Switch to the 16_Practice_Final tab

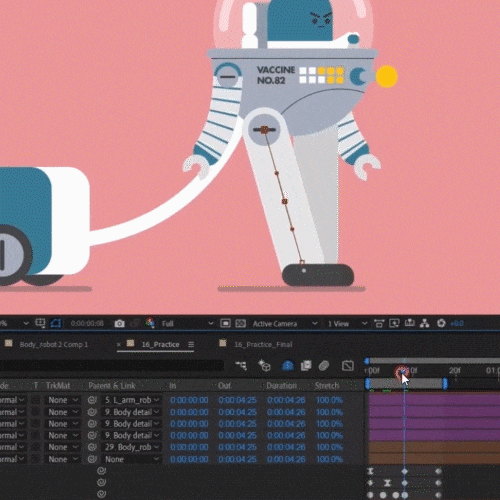coord(263,344)
